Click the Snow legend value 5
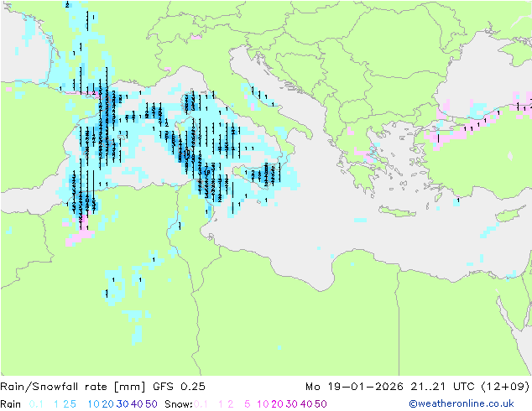This screenshot has width=532, height=411. tap(248, 404)
